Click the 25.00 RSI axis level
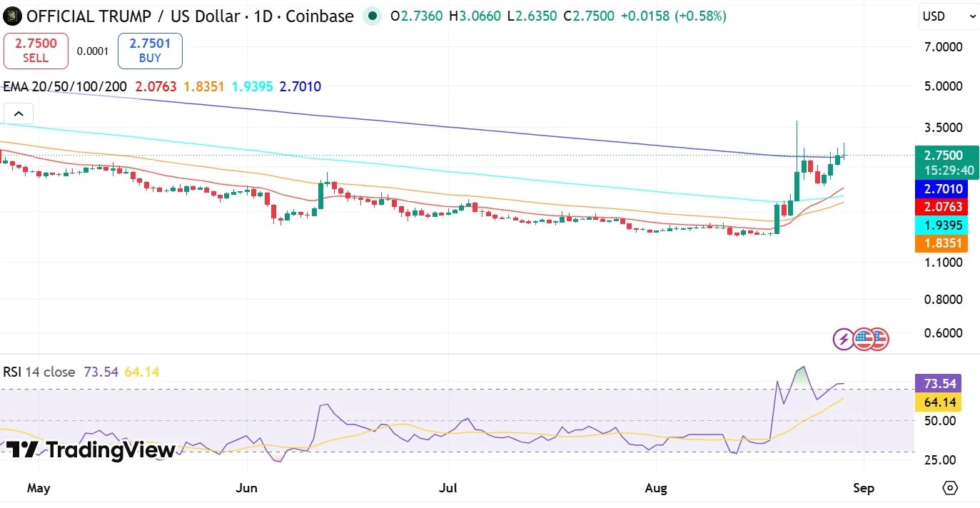The height and width of the screenshot is (508, 980). point(940,460)
